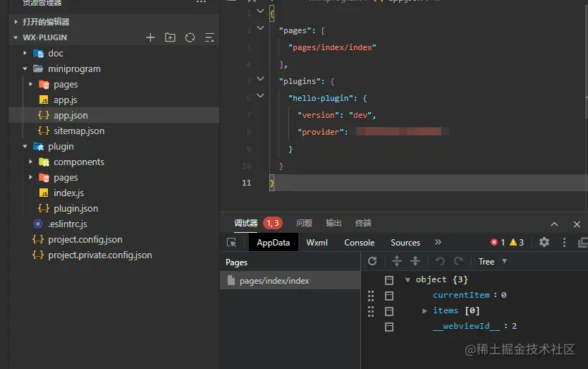Screen dimensions: 588x369
Task: Select the Sources tab
Action: click(405, 243)
